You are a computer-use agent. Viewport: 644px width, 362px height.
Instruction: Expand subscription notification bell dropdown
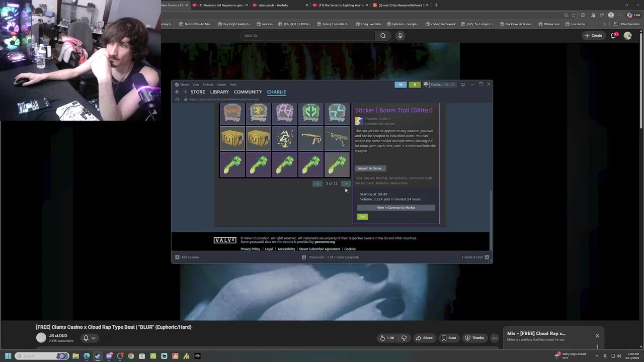point(89,338)
